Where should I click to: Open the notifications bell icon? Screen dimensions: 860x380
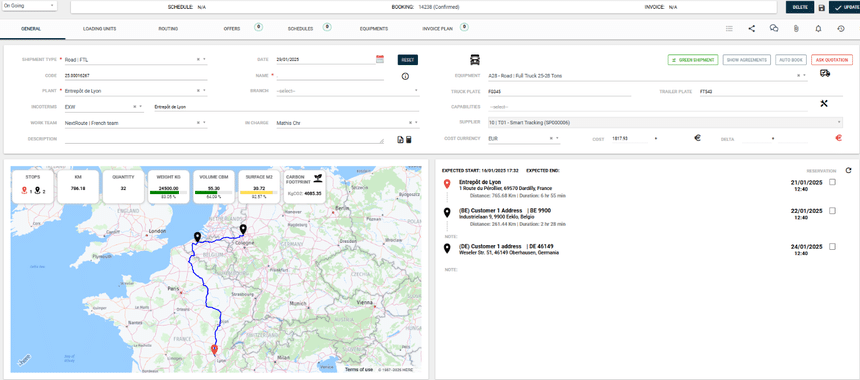[818, 29]
